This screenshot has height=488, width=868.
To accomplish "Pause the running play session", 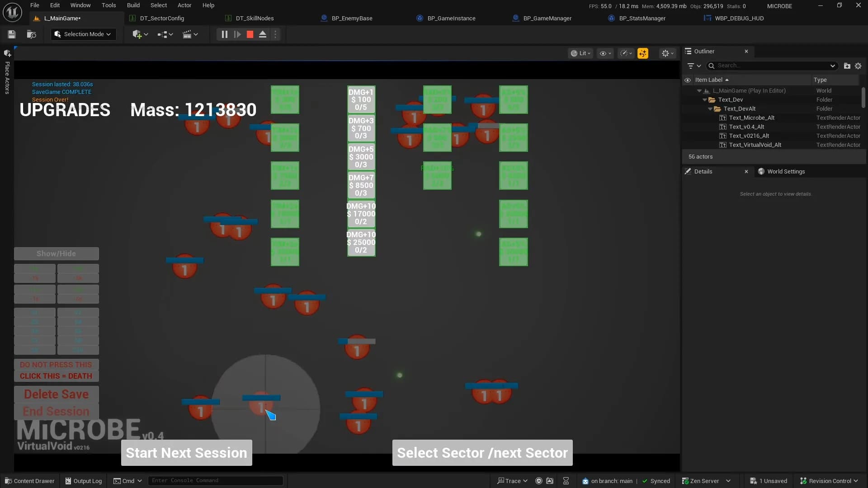I will pyautogui.click(x=224, y=34).
